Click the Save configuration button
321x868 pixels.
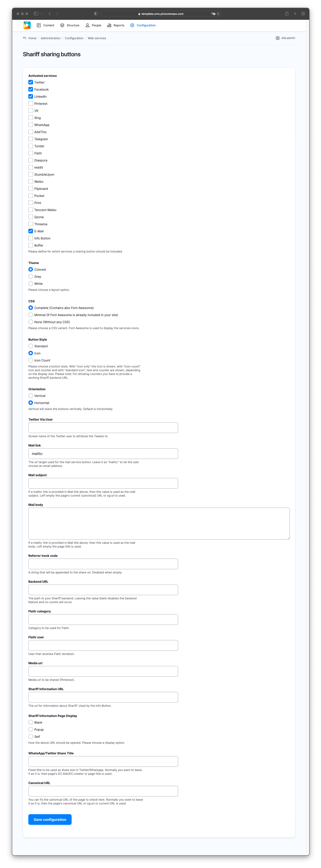(50, 819)
